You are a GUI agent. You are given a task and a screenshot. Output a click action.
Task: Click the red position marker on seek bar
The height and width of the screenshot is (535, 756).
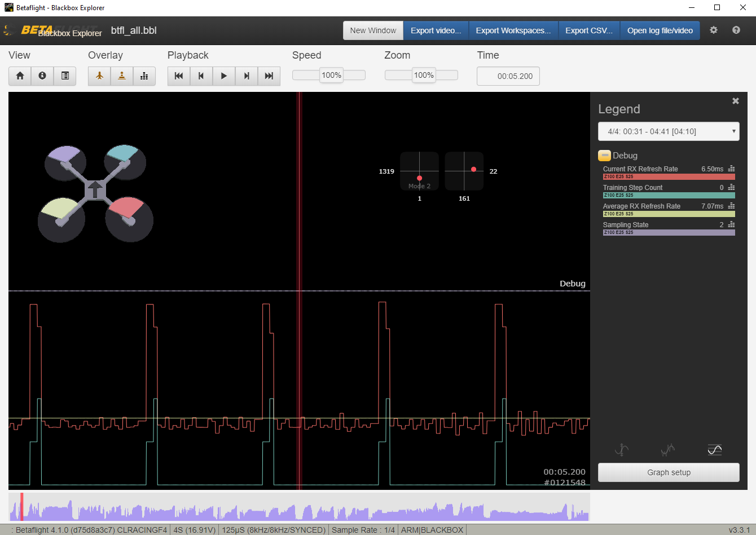point(22,507)
